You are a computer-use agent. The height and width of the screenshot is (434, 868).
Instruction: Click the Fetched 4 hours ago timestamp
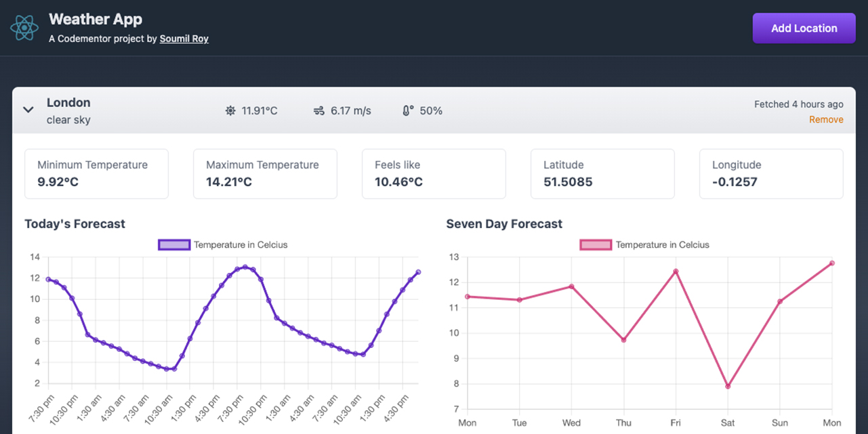[x=799, y=104]
